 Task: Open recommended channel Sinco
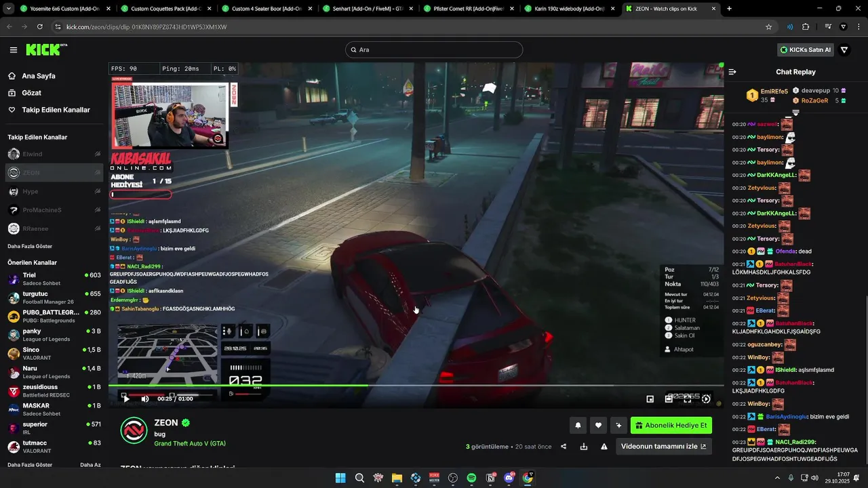click(54, 353)
